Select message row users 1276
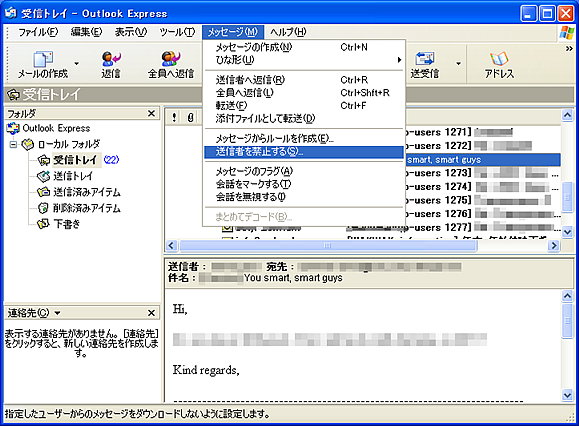Viewport: 579px width, 426px height. 483,214
